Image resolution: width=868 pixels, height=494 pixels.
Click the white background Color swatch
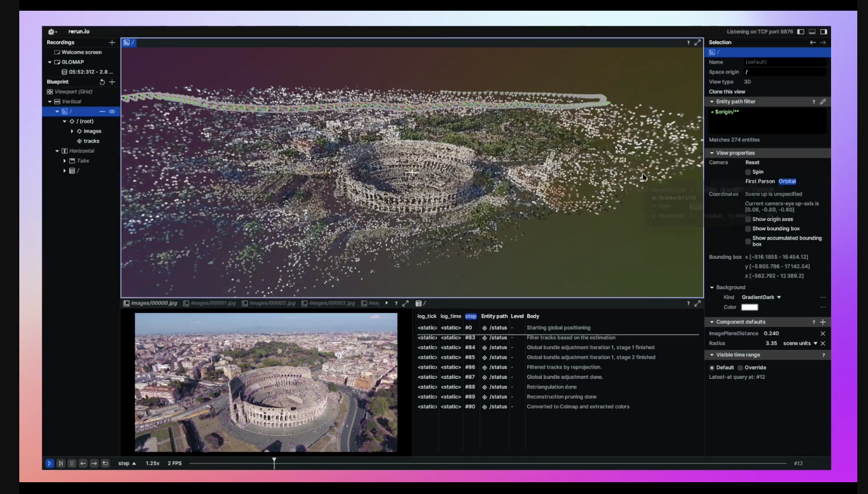point(749,307)
